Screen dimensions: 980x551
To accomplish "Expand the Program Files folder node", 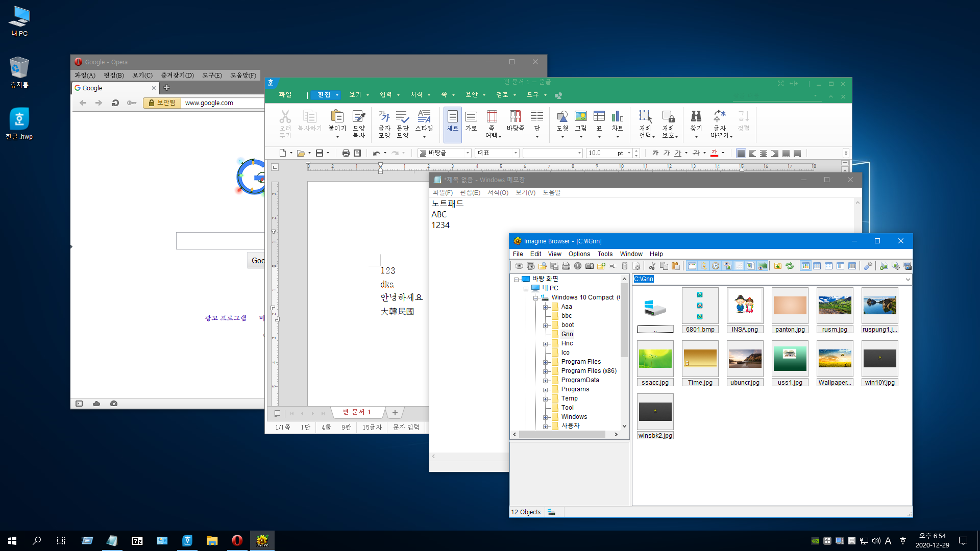I will pyautogui.click(x=545, y=362).
